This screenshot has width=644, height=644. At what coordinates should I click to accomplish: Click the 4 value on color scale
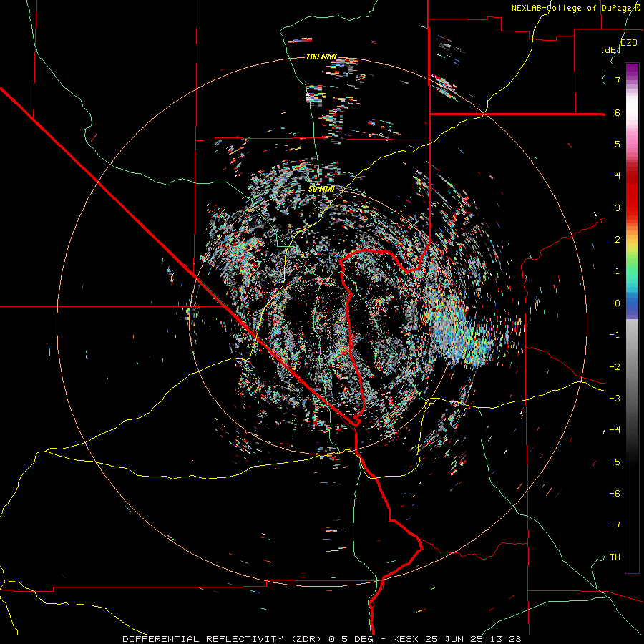[x=618, y=176]
